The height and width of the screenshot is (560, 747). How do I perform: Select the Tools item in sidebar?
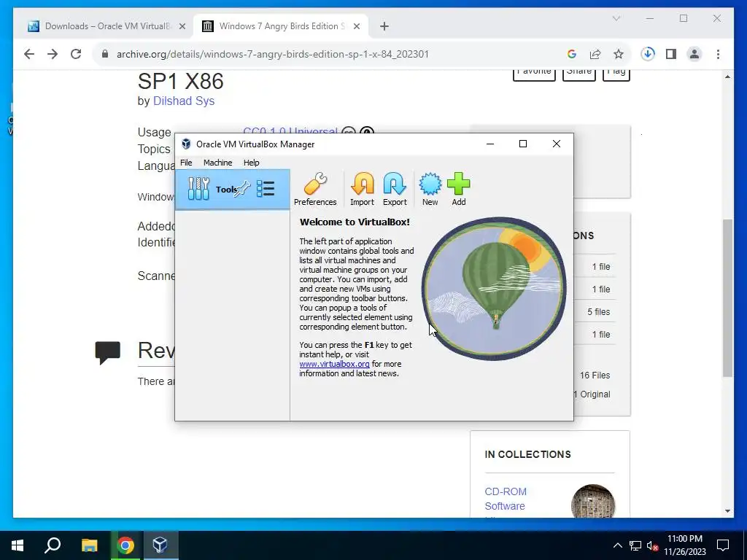233,189
